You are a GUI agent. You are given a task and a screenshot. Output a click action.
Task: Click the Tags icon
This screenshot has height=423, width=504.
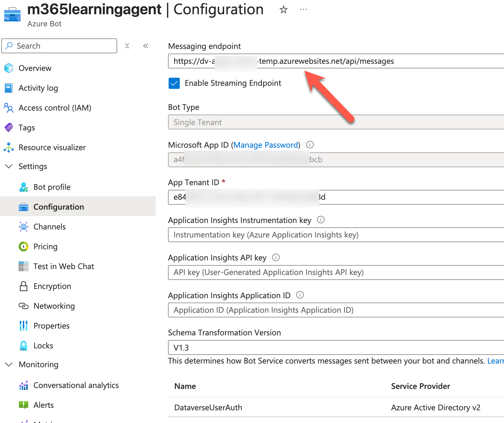point(9,128)
